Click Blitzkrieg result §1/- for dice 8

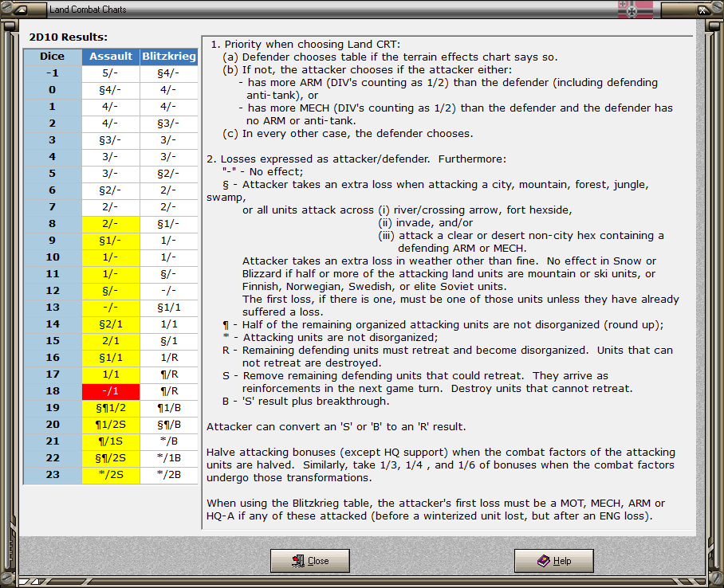pyautogui.click(x=169, y=224)
